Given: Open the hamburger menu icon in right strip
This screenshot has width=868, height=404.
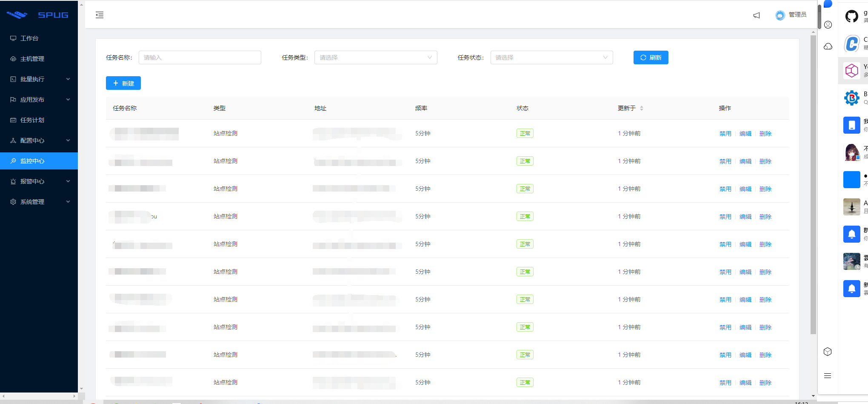Looking at the screenshot, I should pyautogui.click(x=828, y=375).
